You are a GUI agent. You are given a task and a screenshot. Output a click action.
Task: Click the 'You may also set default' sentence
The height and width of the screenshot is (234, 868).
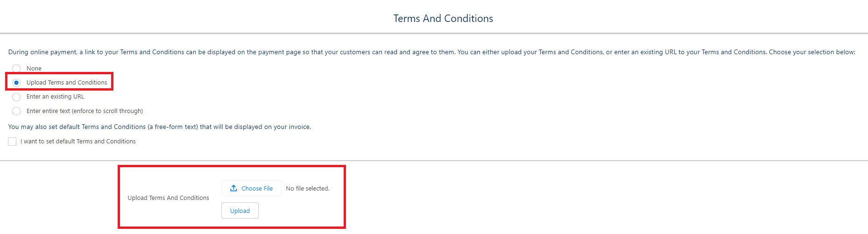tap(159, 127)
